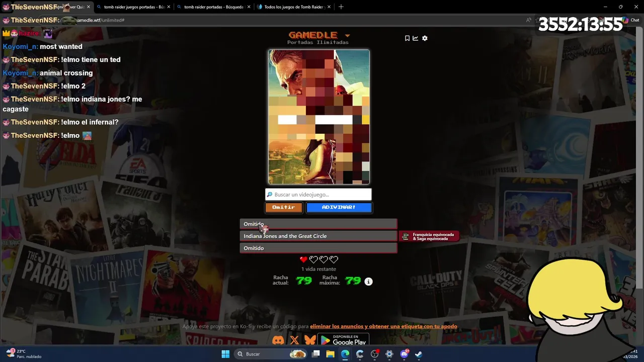This screenshot has height=362, width=644.
Task: Select the 'Indiana Jones and the Great Circle' guess row
Action: point(318,236)
